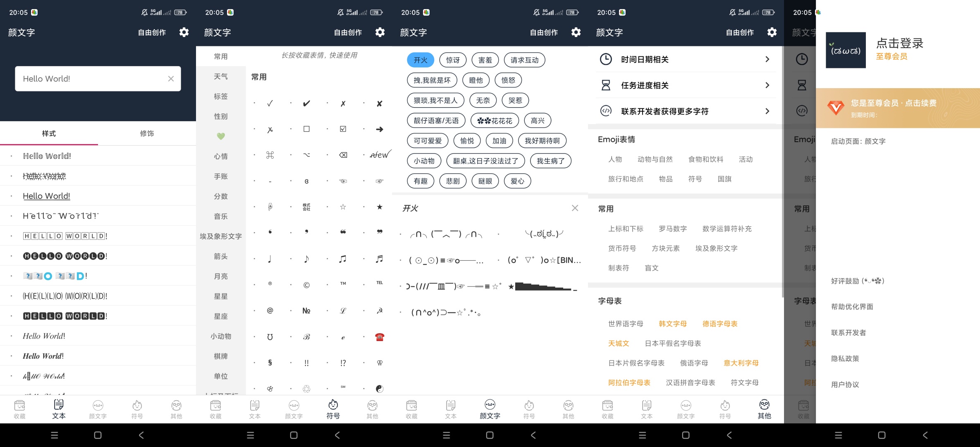Tap the drawer avatar thumbnail
Image resolution: width=980 pixels, height=447 pixels.
pos(846,50)
